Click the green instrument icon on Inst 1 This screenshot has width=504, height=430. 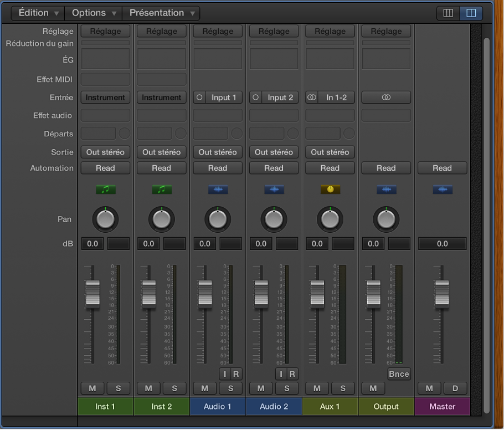(105, 190)
